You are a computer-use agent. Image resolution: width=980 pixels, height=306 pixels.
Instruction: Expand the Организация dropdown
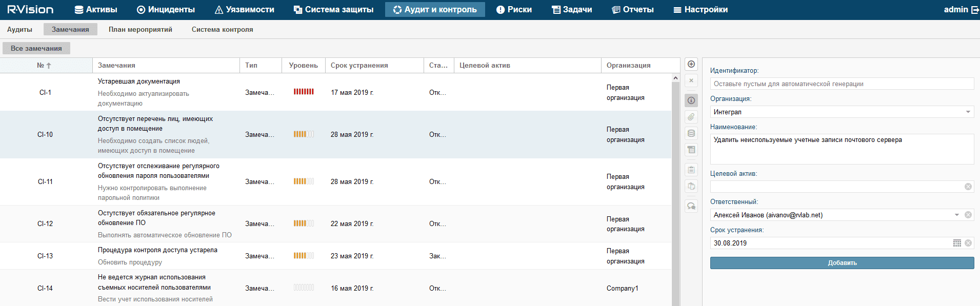click(x=968, y=112)
